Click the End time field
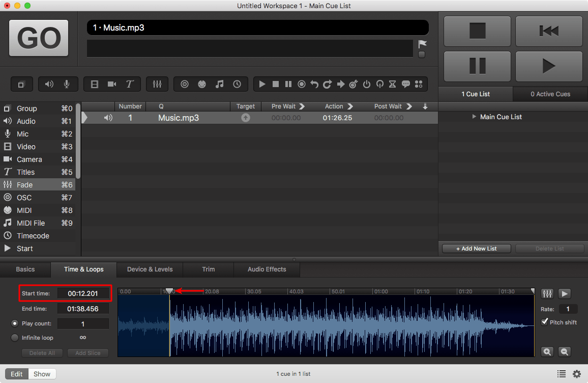 click(x=83, y=309)
